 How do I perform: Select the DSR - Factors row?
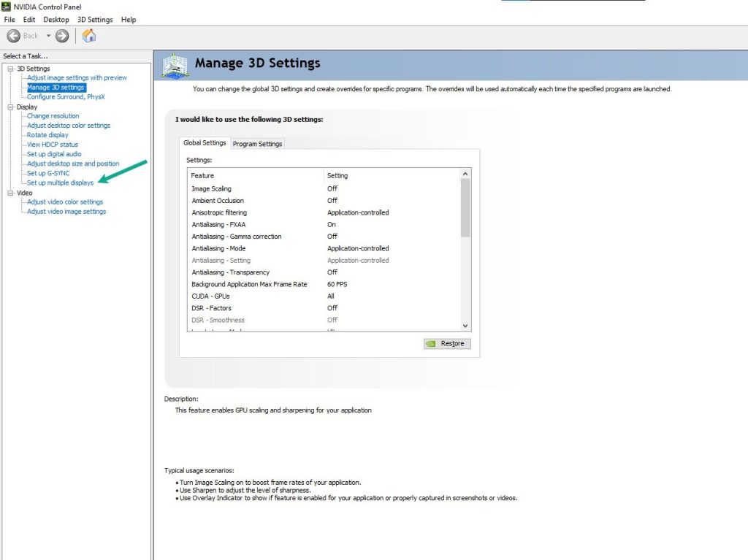(x=324, y=308)
